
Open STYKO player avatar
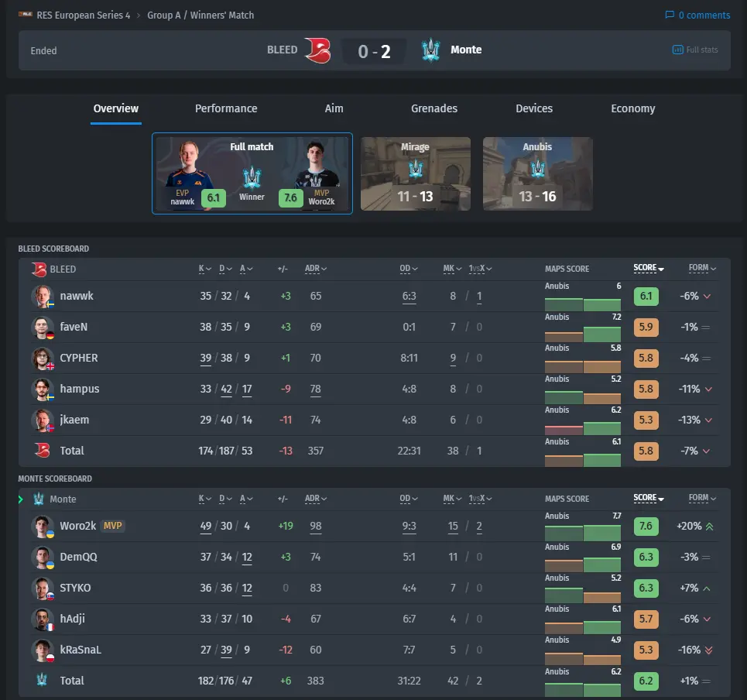click(x=43, y=588)
